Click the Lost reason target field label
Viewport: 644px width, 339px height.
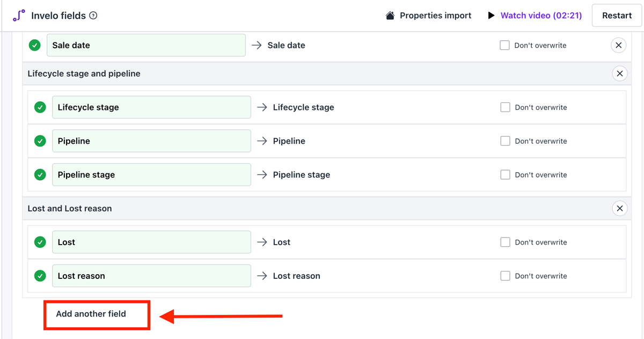(x=297, y=276)
